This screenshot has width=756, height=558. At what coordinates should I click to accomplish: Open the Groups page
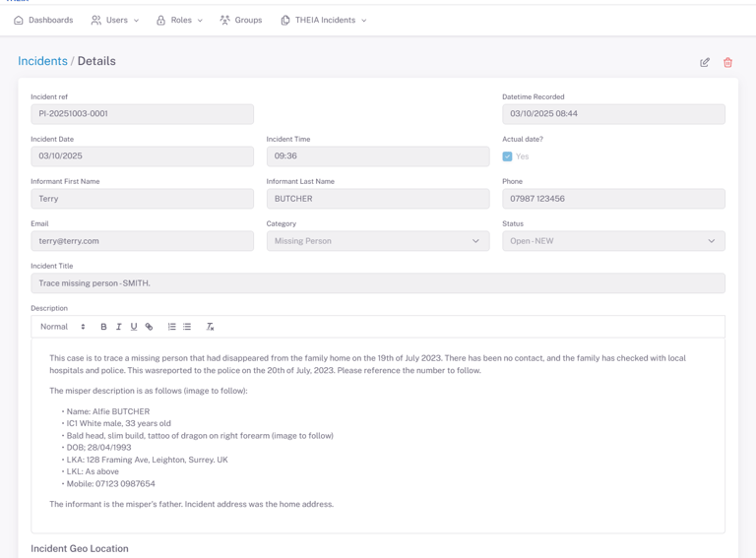[x=241, y=20]
